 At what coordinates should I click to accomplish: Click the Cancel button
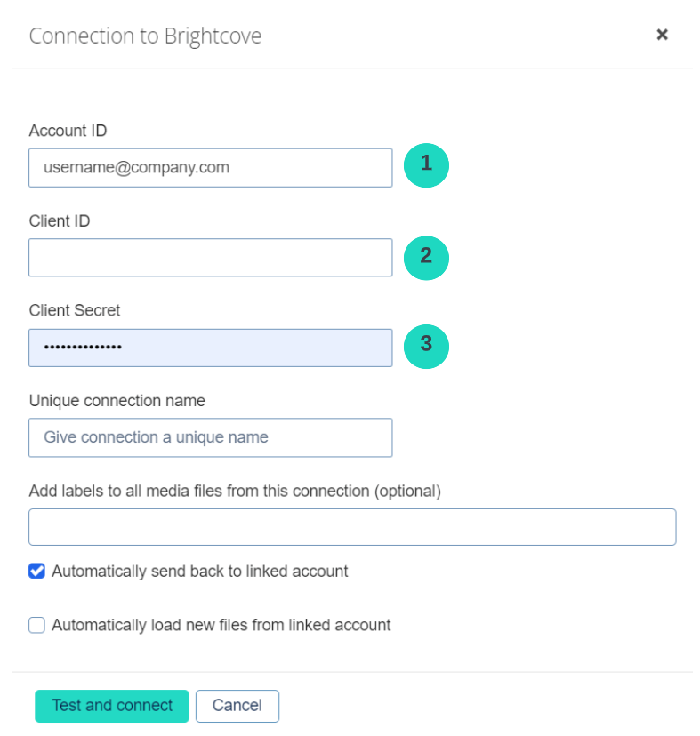coord(237,706)
